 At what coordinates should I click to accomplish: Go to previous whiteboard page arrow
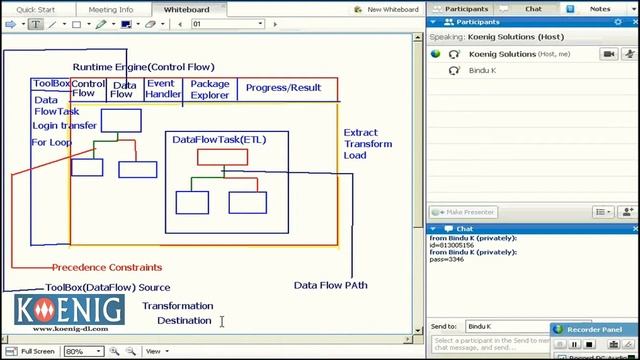pyautogui.click(x=180, y=24)
